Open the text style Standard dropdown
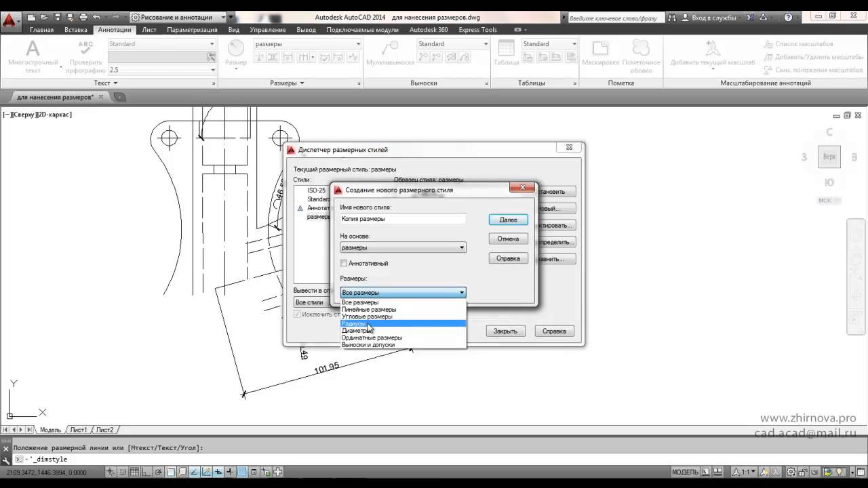Viewport: 868px width, 488px height. point(161,44)
